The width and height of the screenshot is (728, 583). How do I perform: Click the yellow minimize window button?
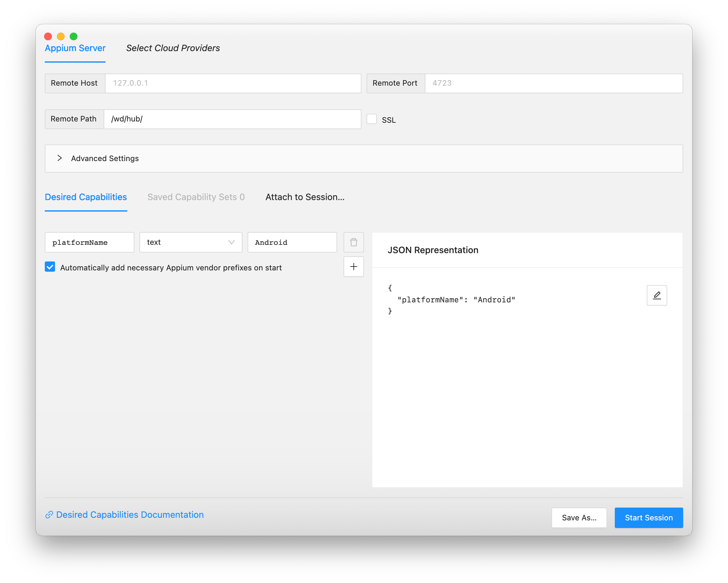click(61, 36)
